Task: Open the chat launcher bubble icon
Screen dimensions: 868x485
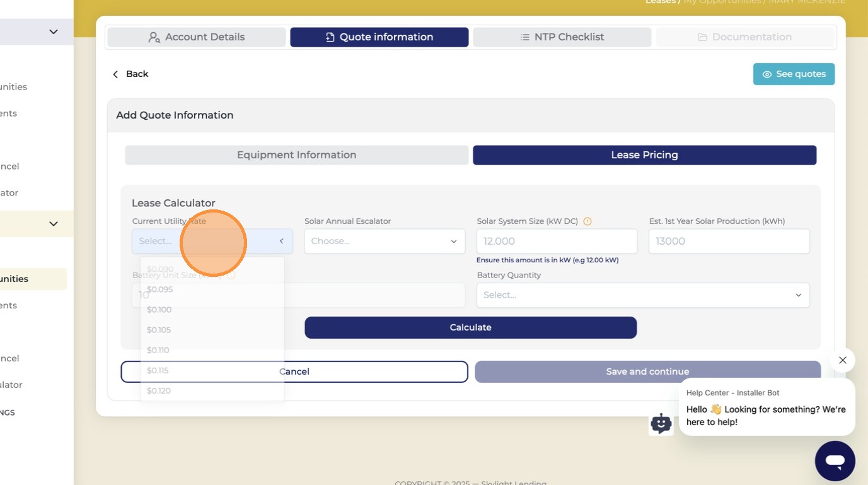Action: (x=835, y=461)
